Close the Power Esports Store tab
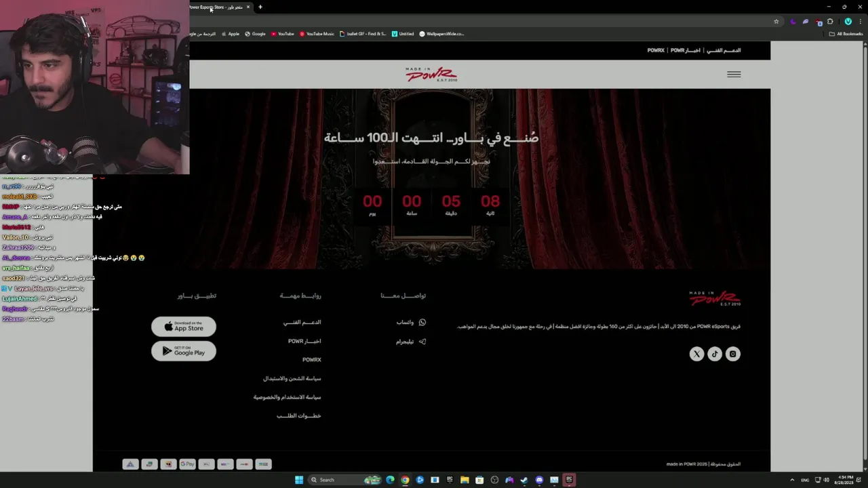 coord(248,7)
